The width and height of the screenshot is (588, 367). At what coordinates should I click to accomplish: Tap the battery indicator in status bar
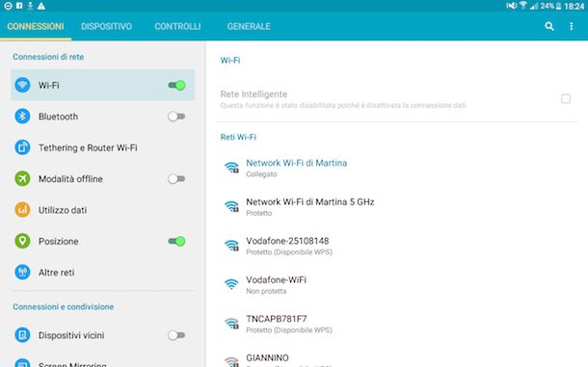coord(558,6)
